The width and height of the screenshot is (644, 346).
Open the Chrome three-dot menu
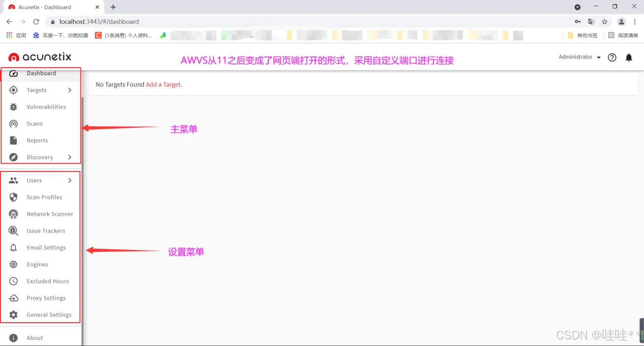pyautogui.click(x=635, y=22)
